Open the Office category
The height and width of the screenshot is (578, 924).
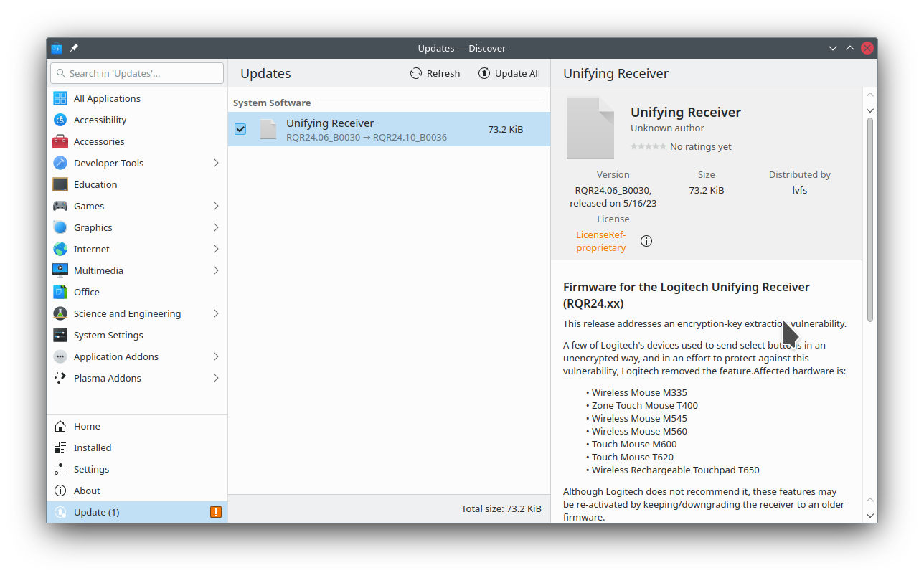coord(137,292)
